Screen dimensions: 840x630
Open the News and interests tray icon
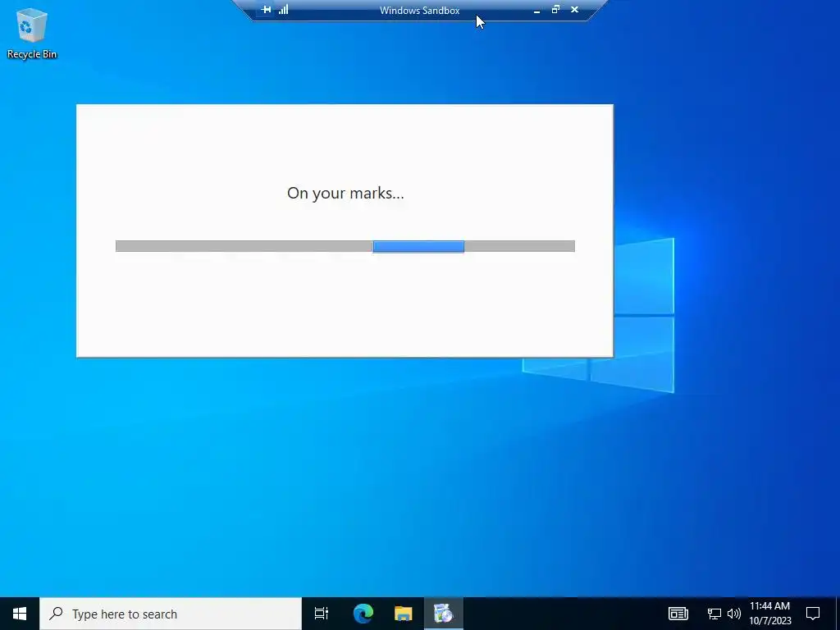coord(678,614)
